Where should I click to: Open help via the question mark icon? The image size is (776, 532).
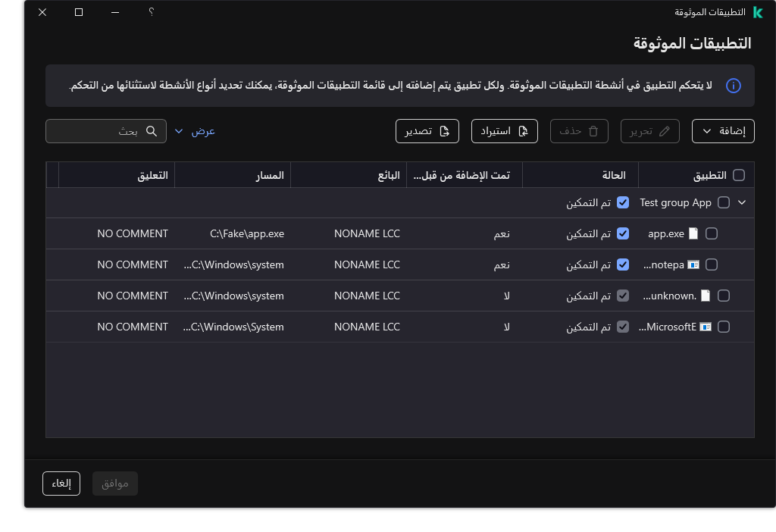pyautogui.click(x=151, y=12)
